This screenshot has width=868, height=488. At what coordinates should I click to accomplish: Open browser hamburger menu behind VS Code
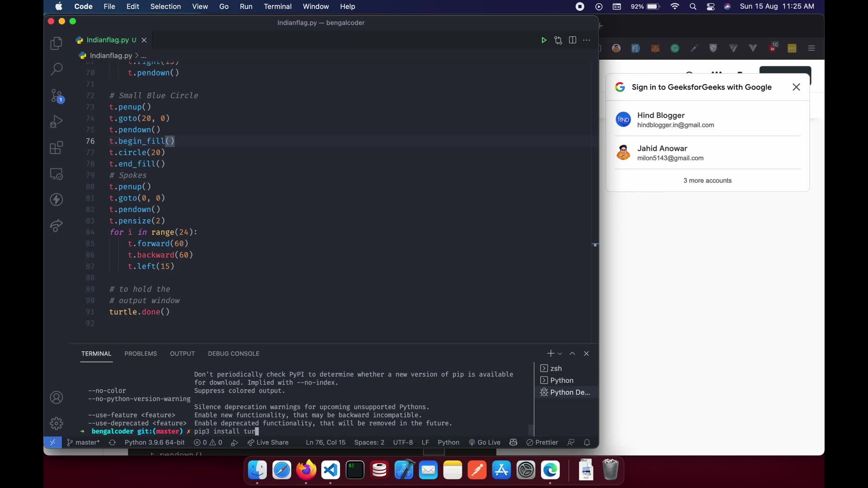(811, 48)
